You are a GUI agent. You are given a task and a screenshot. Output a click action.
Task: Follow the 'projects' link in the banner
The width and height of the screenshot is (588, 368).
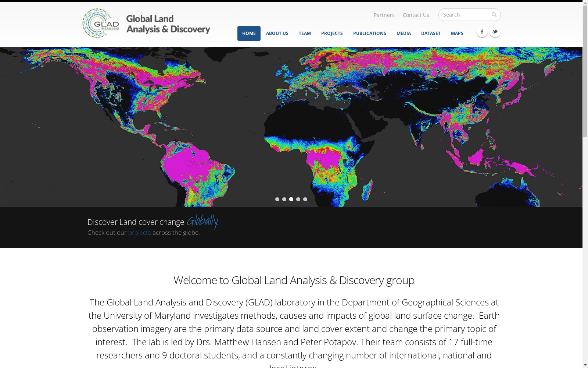(140, 233)
